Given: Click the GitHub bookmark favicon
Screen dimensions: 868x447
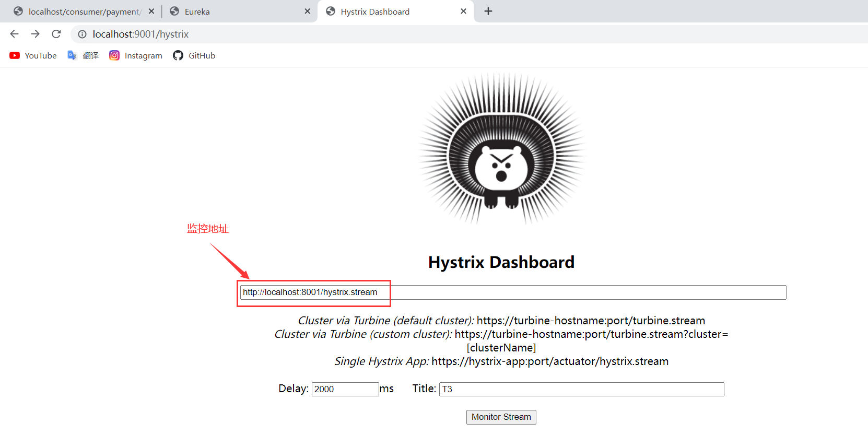Looking at the screenshot, I should [178, 55].
